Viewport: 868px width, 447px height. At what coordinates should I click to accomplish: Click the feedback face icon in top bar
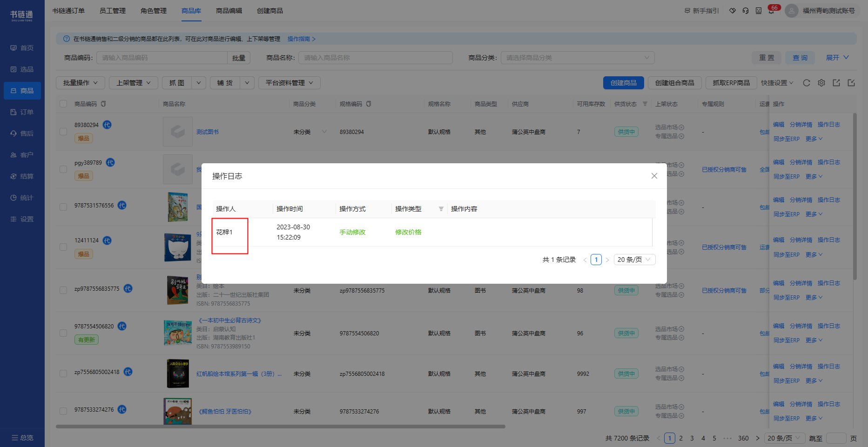(759, 11)
